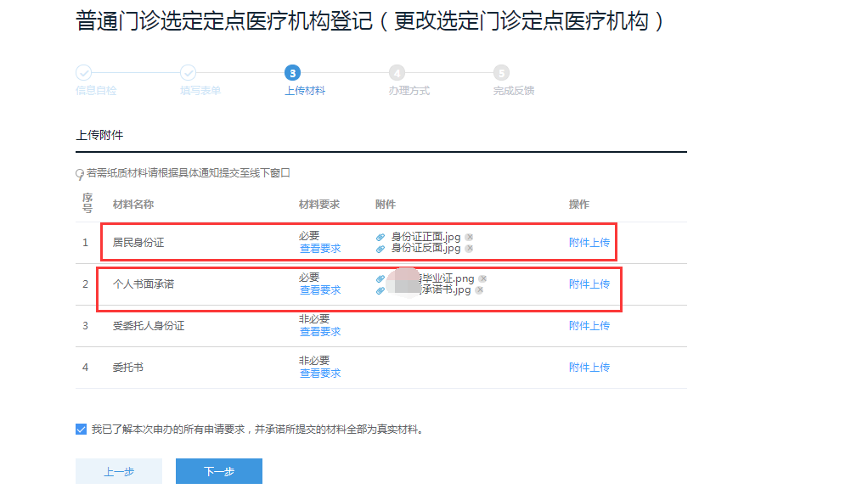Click the 材料要求 column header
The width and height of the screenshot is (868, 500).
click(x=319, y=204)
